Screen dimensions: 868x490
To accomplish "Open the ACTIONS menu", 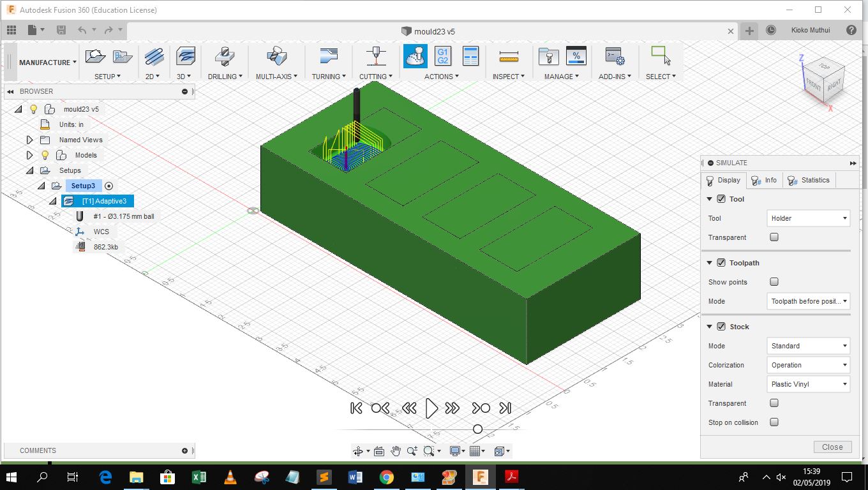I will tap(442, 77).
